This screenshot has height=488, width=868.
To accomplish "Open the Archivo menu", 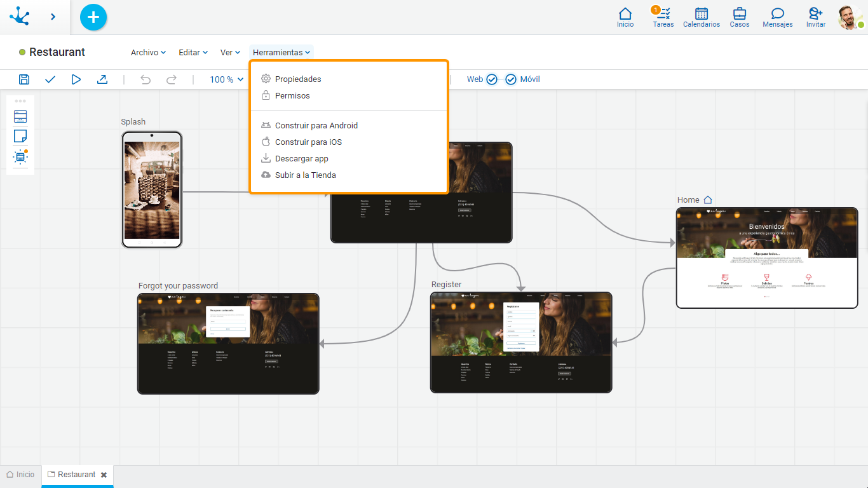I will coord(149,53).
